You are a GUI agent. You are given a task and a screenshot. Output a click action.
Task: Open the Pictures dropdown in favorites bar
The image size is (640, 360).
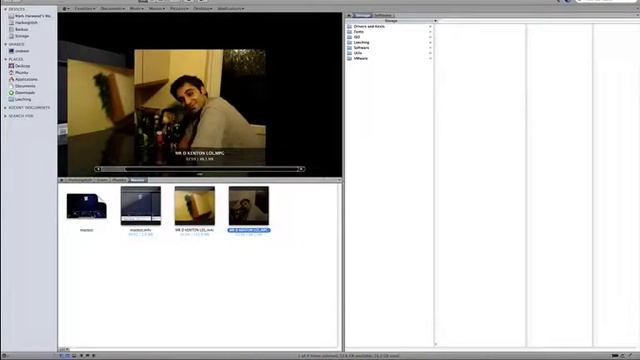(x=179, y=9)
